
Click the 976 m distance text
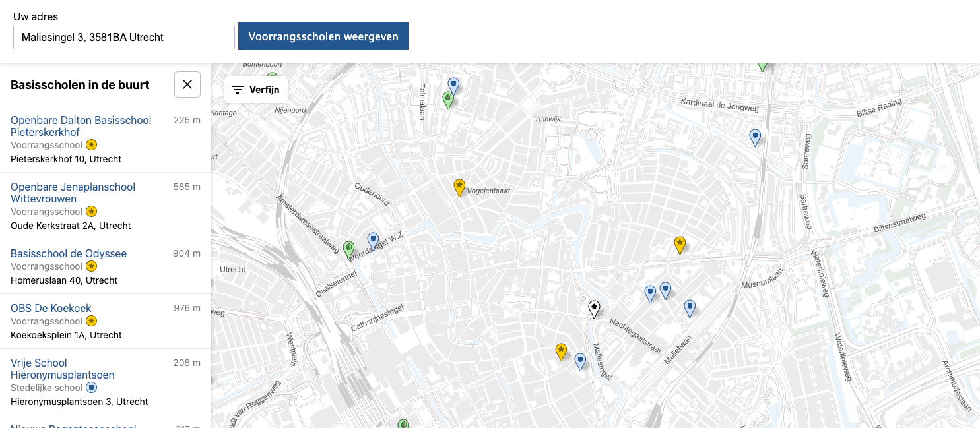(x=187, y=308)
